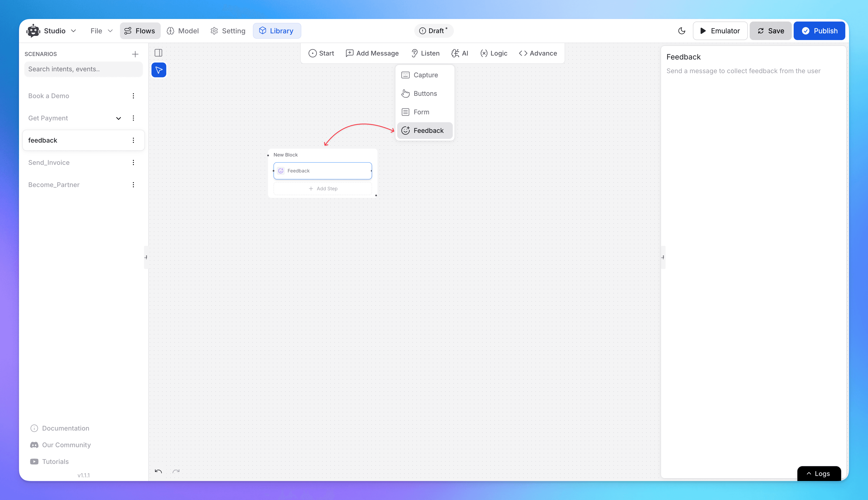
Task: Open three-dot menu for Send_Invoice
Action: pyautogui.click(x=133, y=162)
